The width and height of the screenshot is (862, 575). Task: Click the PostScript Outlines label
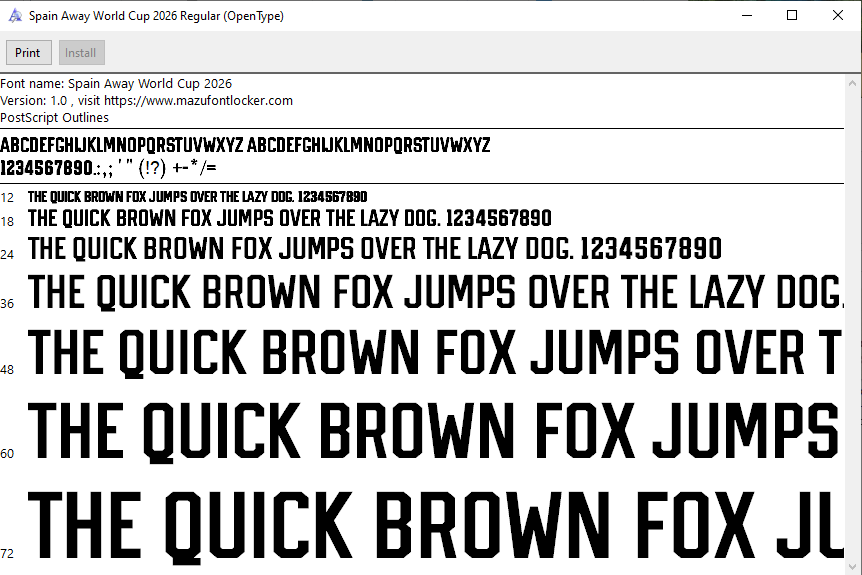point(55,118)
